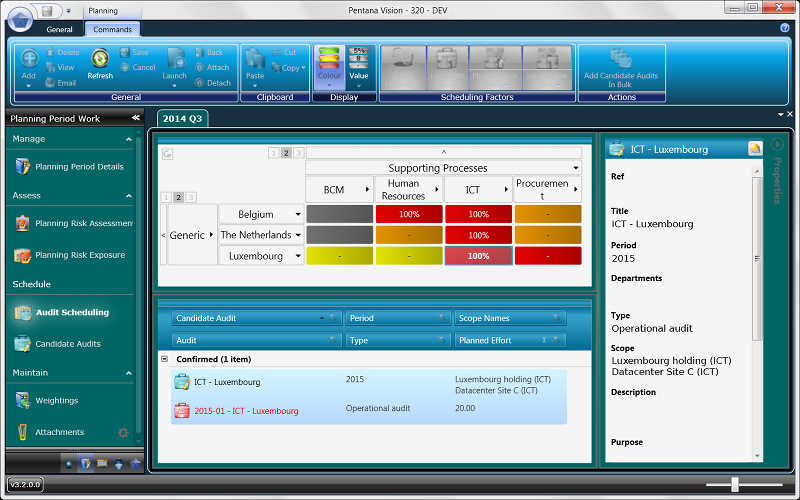The width and height of the screenshot is (800, 500).
Task: Sort by the Period column header
Action: coord(398,318)
